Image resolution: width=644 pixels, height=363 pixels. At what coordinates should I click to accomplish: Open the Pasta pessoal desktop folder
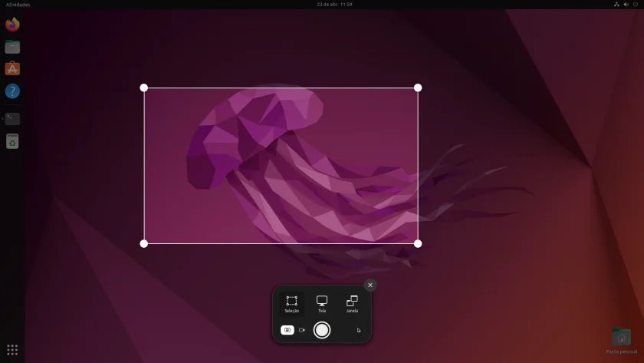[x=622, y=341]
